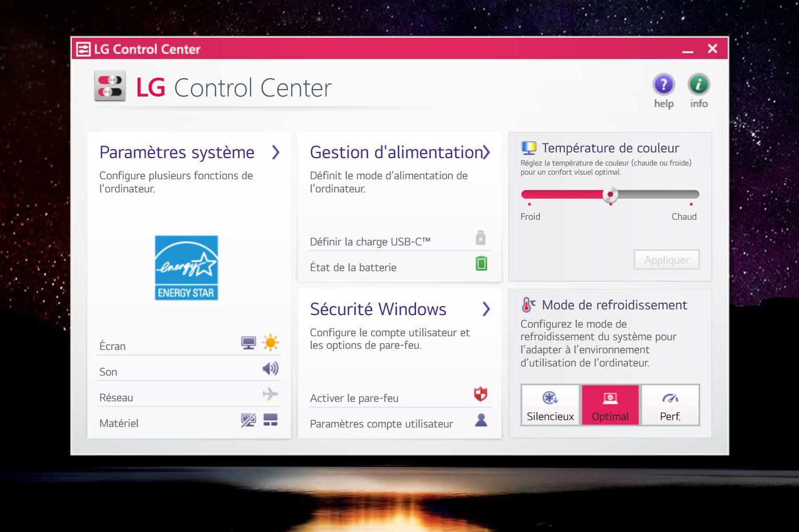
Task: Click the Chaud end of temperature slider
Action: coord(684,216)
